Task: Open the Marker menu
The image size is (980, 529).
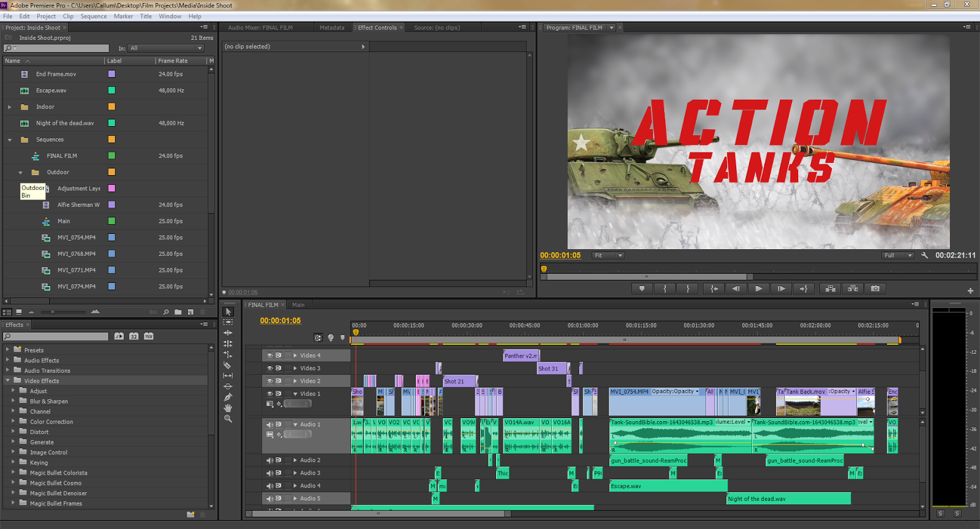Action: [x=123, y=17]
